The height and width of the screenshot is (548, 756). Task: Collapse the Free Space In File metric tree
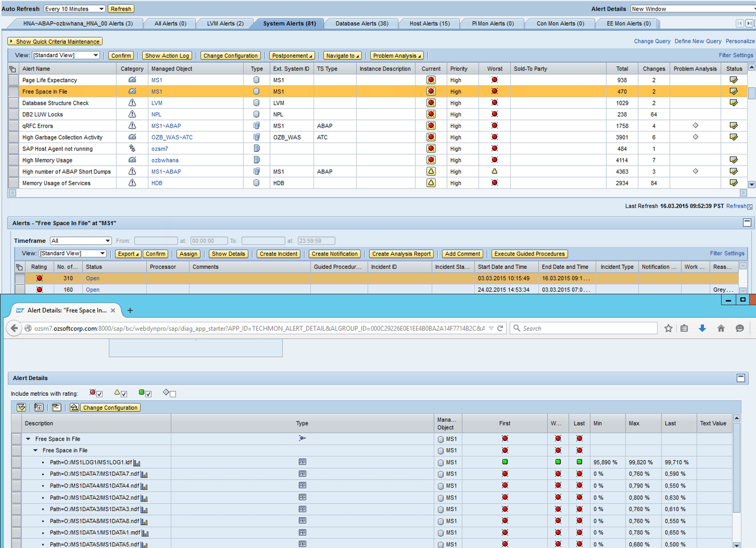[x=27, y=439]
